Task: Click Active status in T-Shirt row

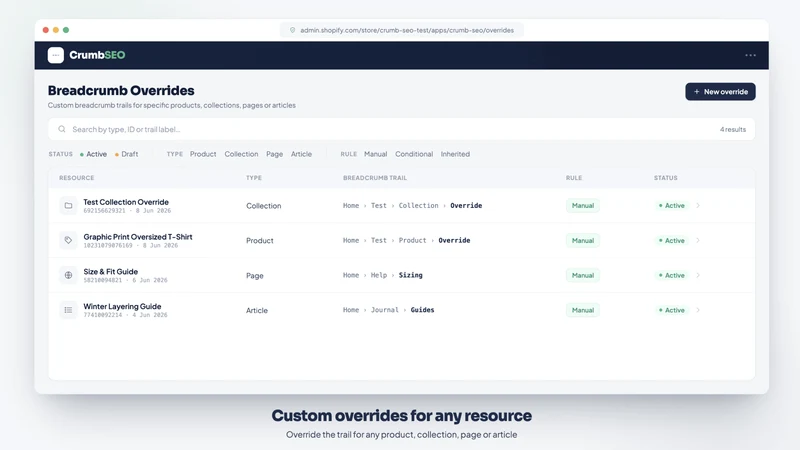Action: pyautogui.click(x=671, y=240)
